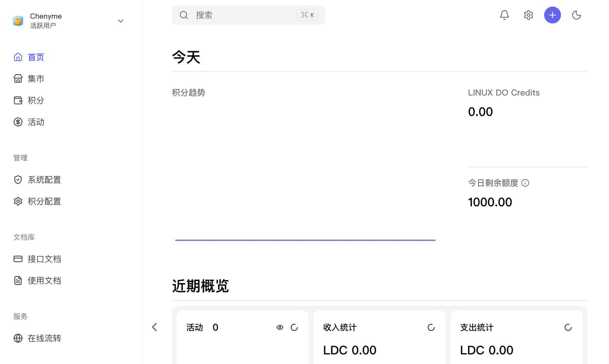Image resolution: width=609 pixels, height=364 pixels.
Task: Click the 今天 heading
Action: click(x=186, y=57)
